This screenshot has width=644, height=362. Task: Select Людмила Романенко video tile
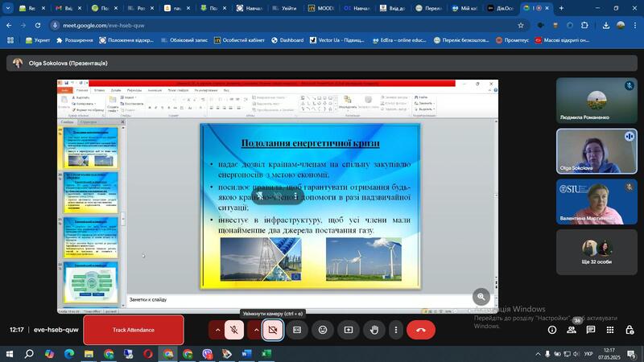(597, 101)
